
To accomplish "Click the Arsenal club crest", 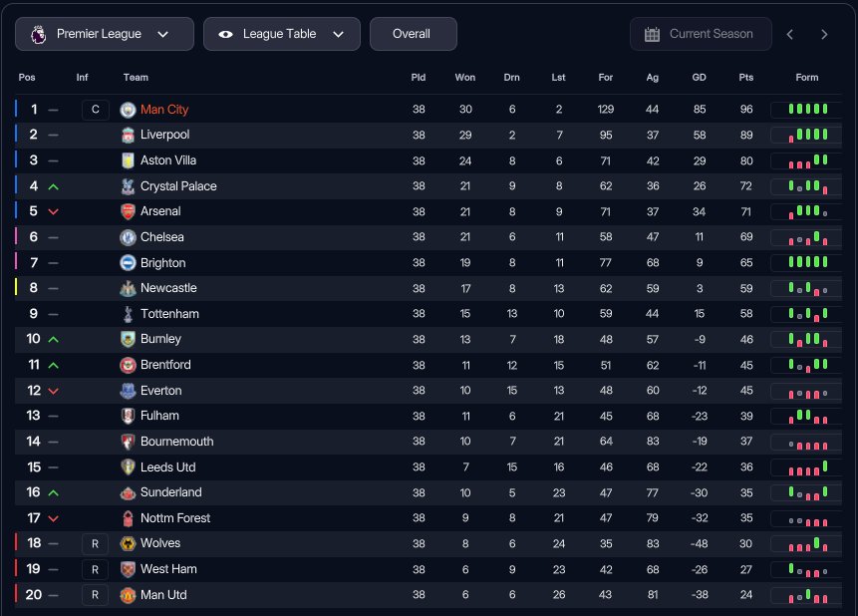I will pos(128,211).
